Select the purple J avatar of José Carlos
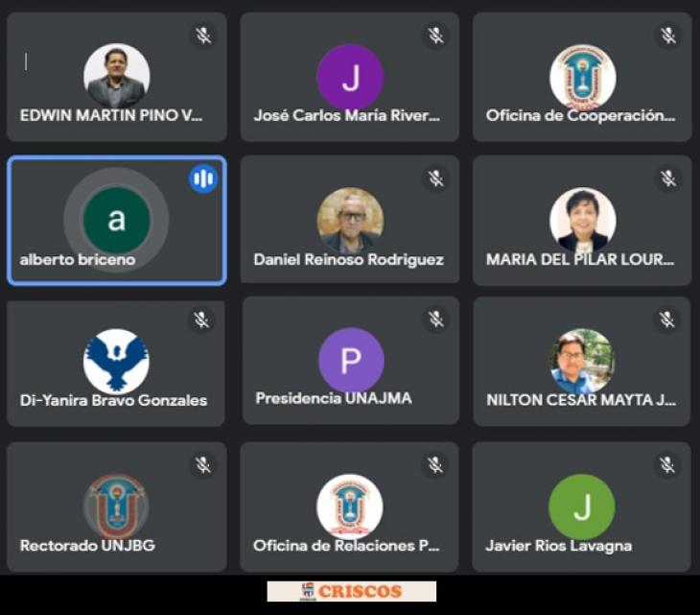Image resolution: width=700 pixels, height=615 pixels. [350, 77]
